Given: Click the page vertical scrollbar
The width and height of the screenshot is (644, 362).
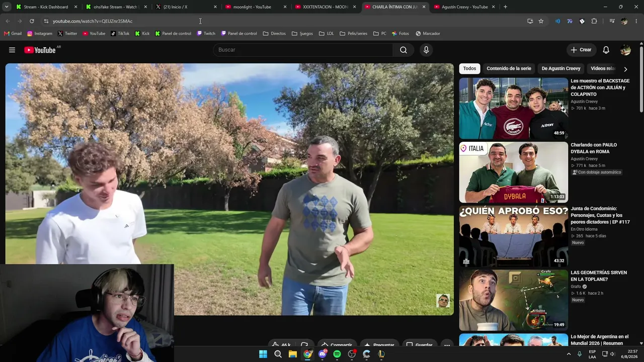Looking at the screenshot, I should tap(641, 79).
